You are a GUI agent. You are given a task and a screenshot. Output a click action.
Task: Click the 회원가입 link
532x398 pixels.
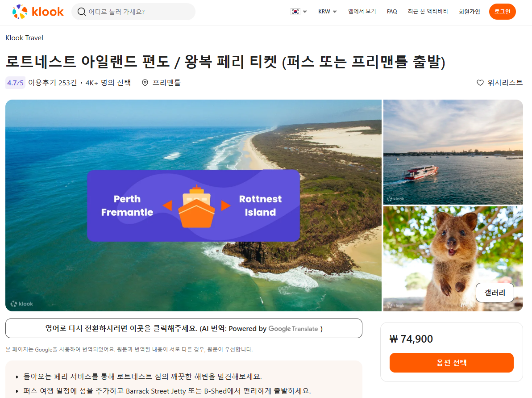click(x=469, y=12)
